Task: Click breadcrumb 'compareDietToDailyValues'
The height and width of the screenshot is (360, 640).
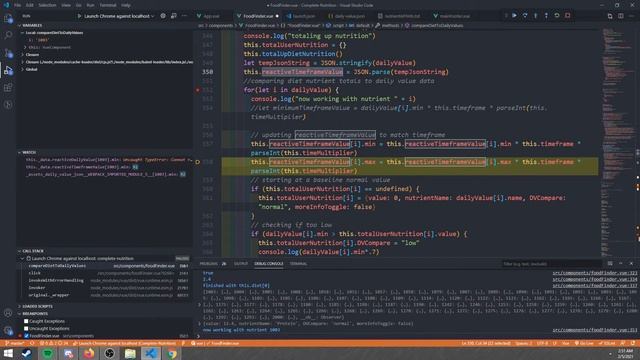Action: click(x=437, y=25)
